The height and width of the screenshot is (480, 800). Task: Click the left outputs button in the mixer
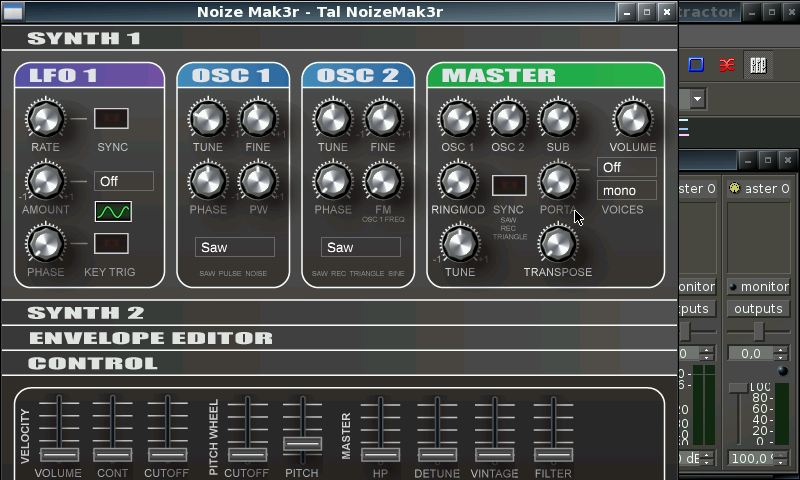click(697, 309)
